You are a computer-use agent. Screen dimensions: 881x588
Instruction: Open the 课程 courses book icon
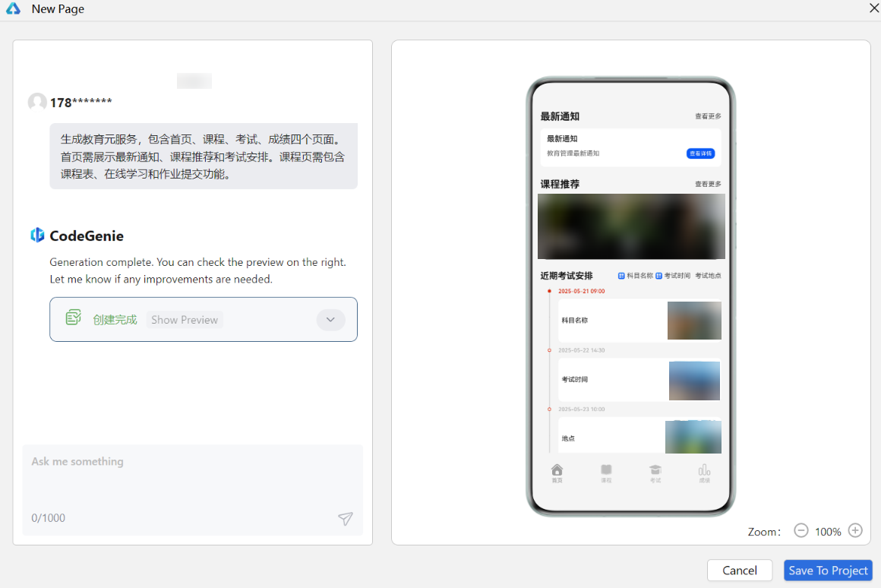(606, 469)
